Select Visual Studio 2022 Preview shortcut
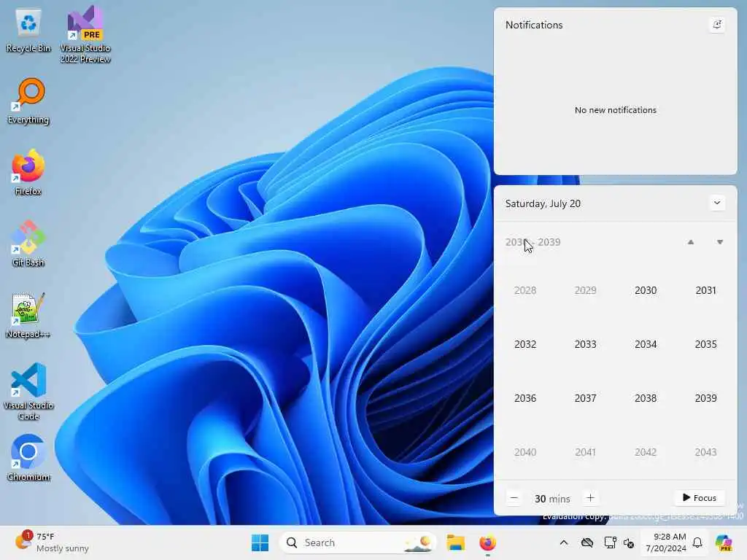This screenshot has width=747, height=560. pos(85,34)
